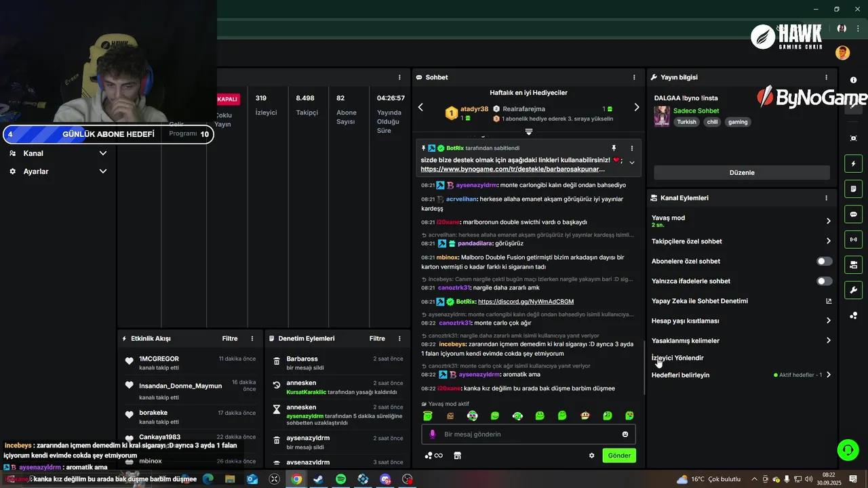Open Yavaş mod settings chevron
The image size is (868, 488).
coord(828,221)
